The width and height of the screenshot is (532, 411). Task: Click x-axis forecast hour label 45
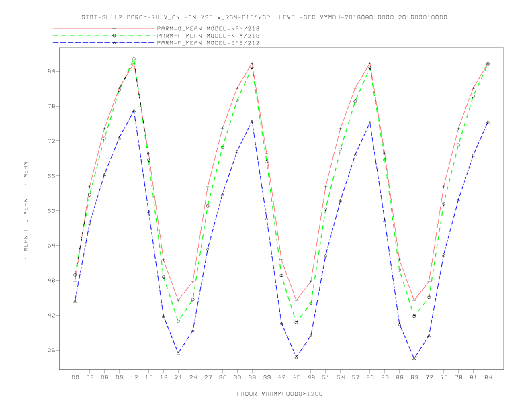click(x=296, y=377)
